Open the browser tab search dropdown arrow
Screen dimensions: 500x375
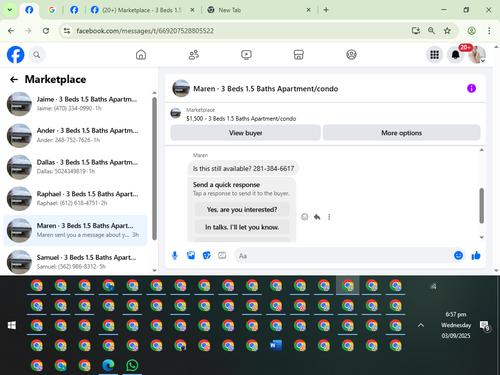(x=10, y=10)
